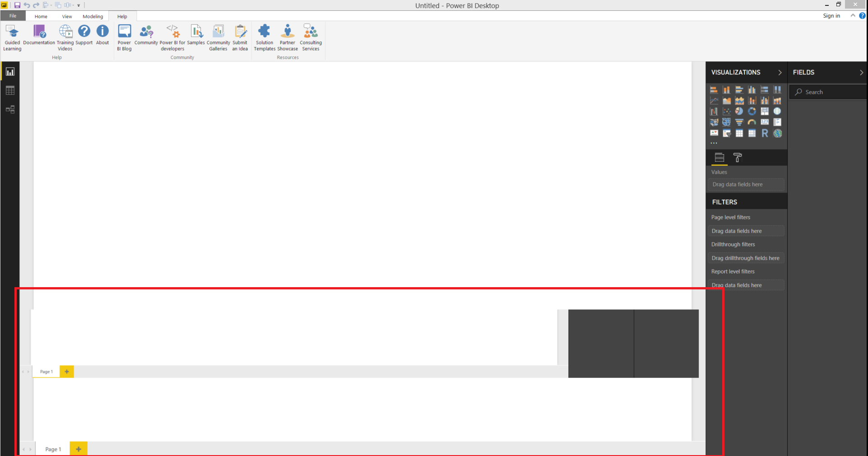Select the Fields well tab in Visualizations

pos(719,158)
